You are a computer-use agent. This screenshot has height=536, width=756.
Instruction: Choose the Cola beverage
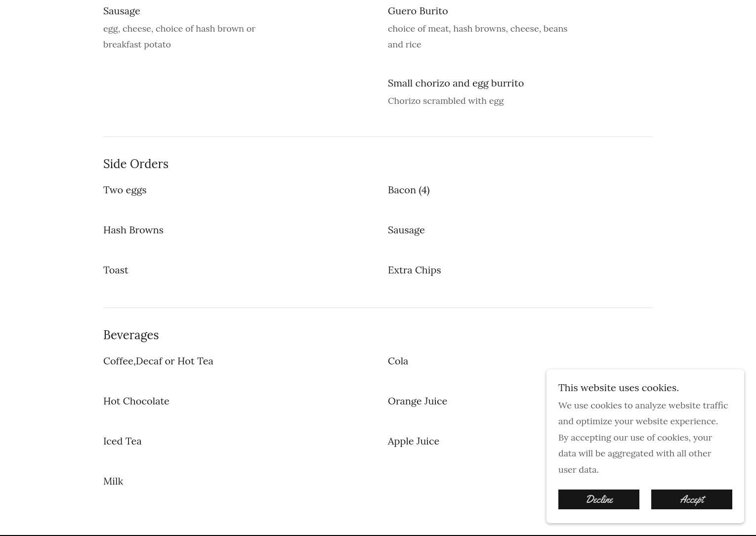(398, 361)
